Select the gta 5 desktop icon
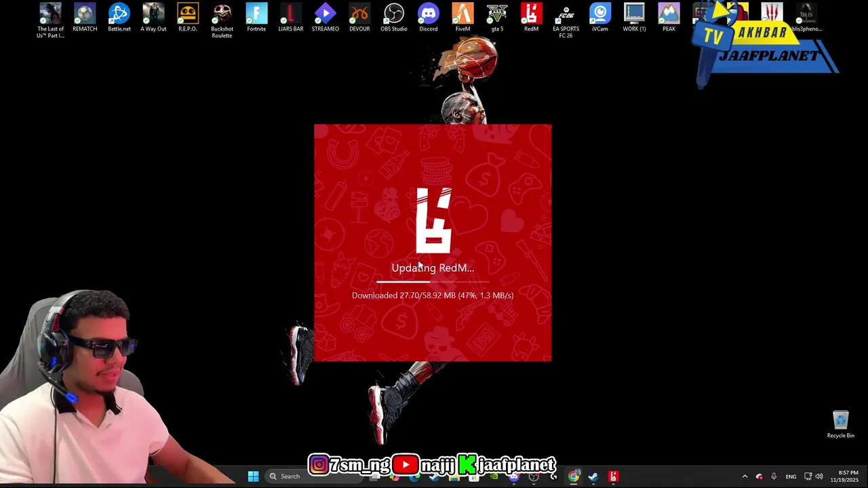 tap(497, 18)
